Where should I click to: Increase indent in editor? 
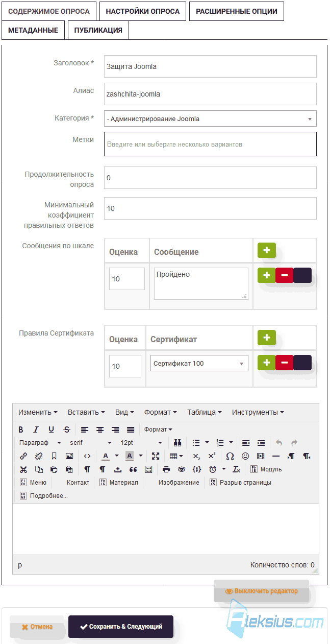pos(261,443)
